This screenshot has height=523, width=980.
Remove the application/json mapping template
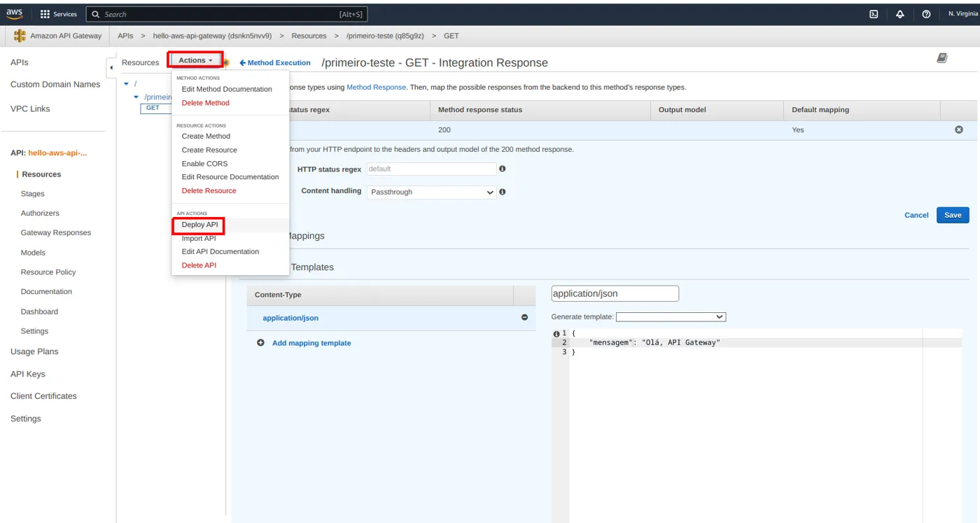point(524,318)
